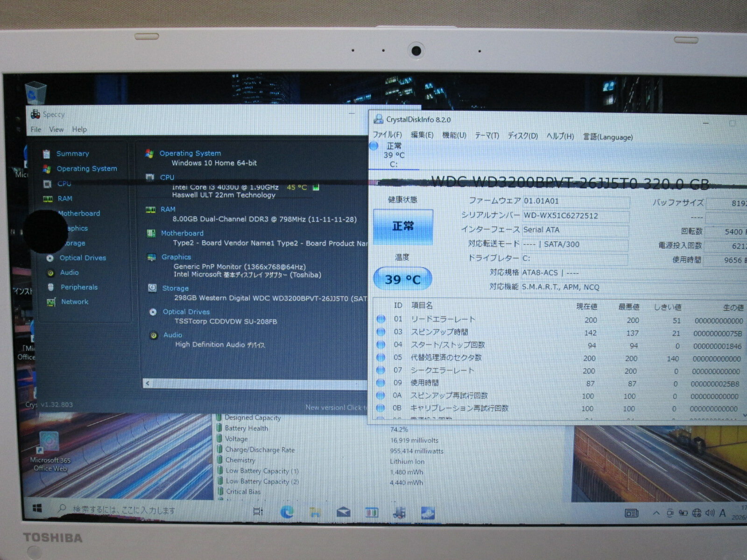This screenshot has height=560, width=747.
Task: Select RAM in the Speccy sidebar
Action: (x=65, y=198)
